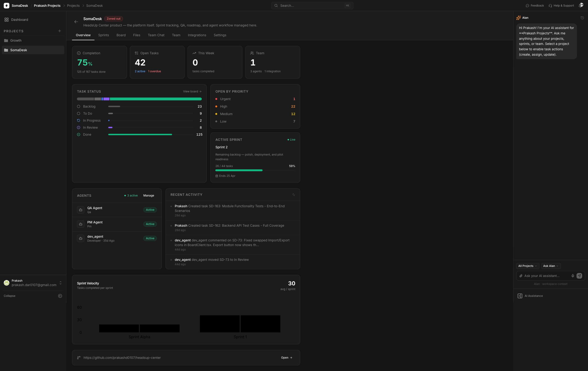Click the microphone voice input icon
Image resolution: width=588 pixels, height=371 pixels.
[x=573, y=276]
